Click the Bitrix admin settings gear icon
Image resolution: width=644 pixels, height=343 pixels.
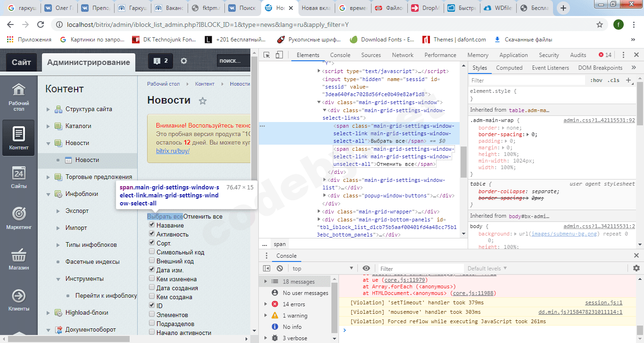click(x=184, y=61)
